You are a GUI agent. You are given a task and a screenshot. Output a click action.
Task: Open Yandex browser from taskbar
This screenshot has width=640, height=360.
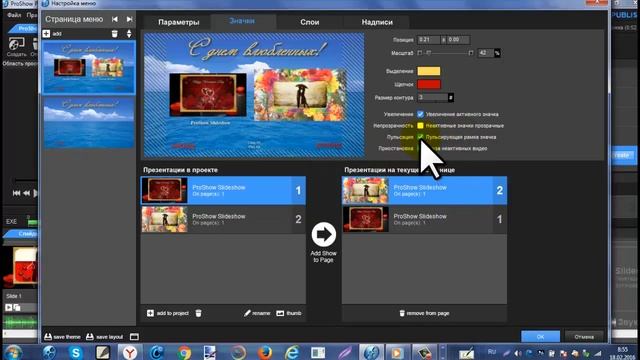pyautogui.click(x=130, y=352)
